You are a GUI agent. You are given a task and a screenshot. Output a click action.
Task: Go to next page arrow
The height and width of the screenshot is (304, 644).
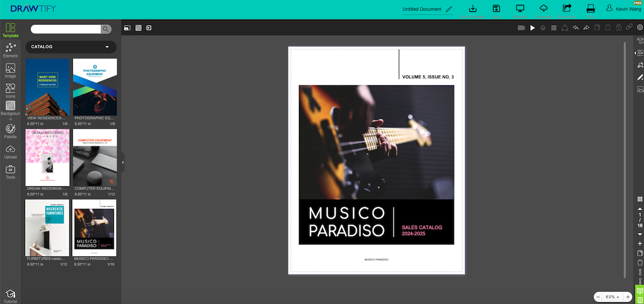coord(639,234)
